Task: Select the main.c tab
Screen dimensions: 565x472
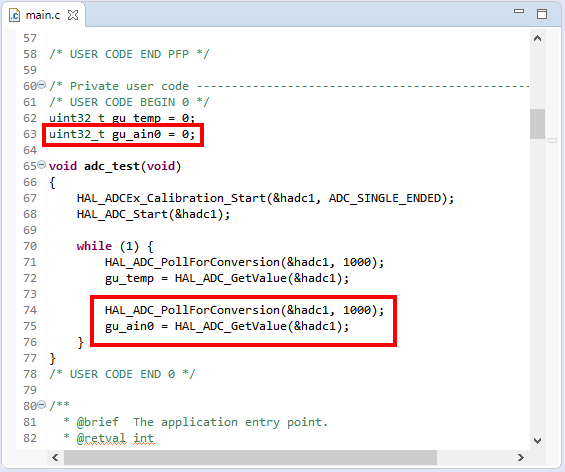Action: (x=43, y=15)
